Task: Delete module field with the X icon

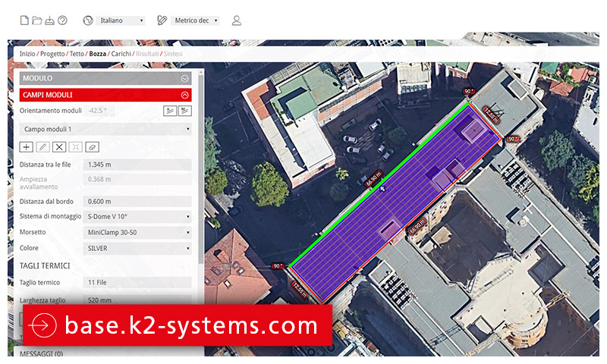Action: pyautogui.click(x=59, y=147)
